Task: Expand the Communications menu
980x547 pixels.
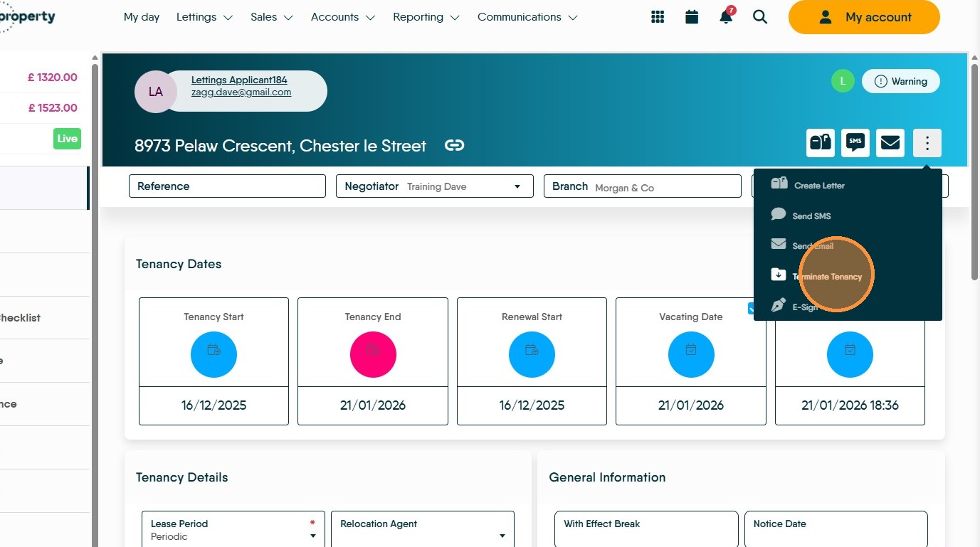Action: click(x=527, y=17)
